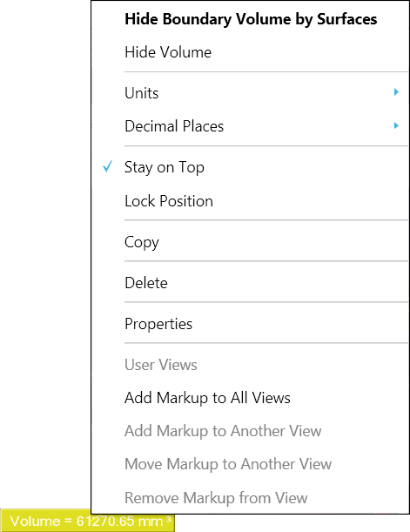Toggle the Stay on Top option
The image size is (410, 532).
[x=250, y=167]
